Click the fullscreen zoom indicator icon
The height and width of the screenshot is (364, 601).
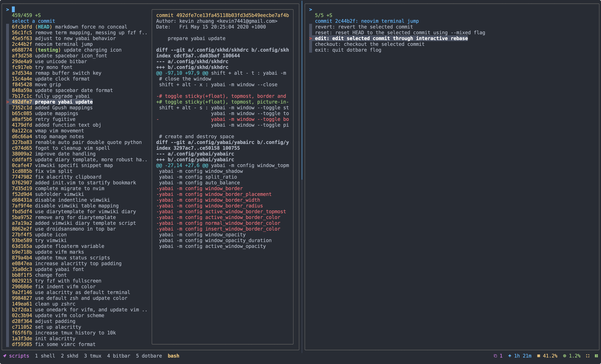pyautogui.click(x=588, y=356)
